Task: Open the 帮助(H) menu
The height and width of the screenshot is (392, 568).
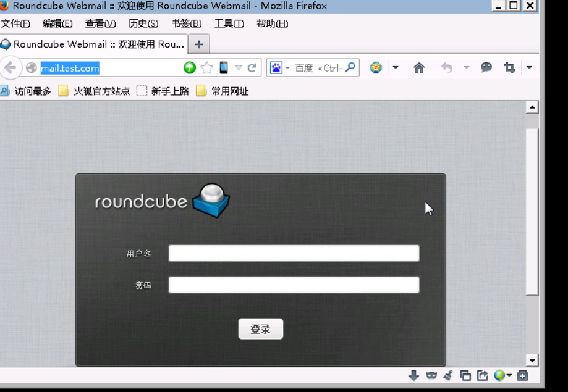Action: pos(272,23)
